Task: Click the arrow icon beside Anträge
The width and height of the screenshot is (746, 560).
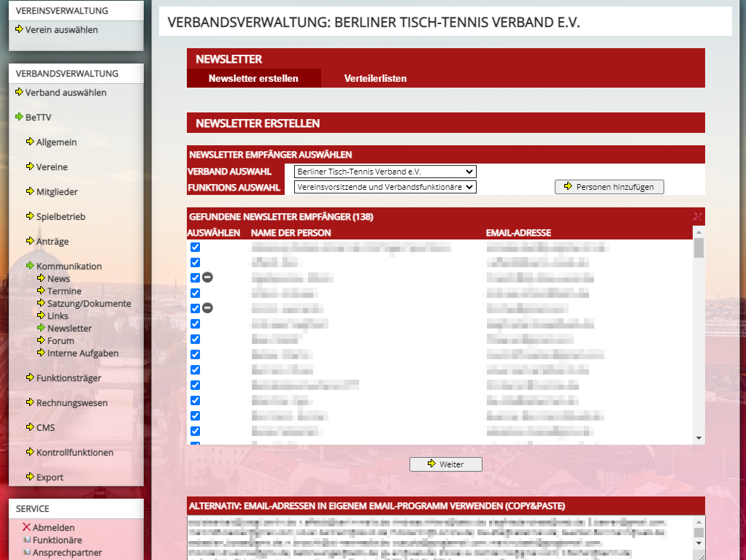Action: point(30,240)
